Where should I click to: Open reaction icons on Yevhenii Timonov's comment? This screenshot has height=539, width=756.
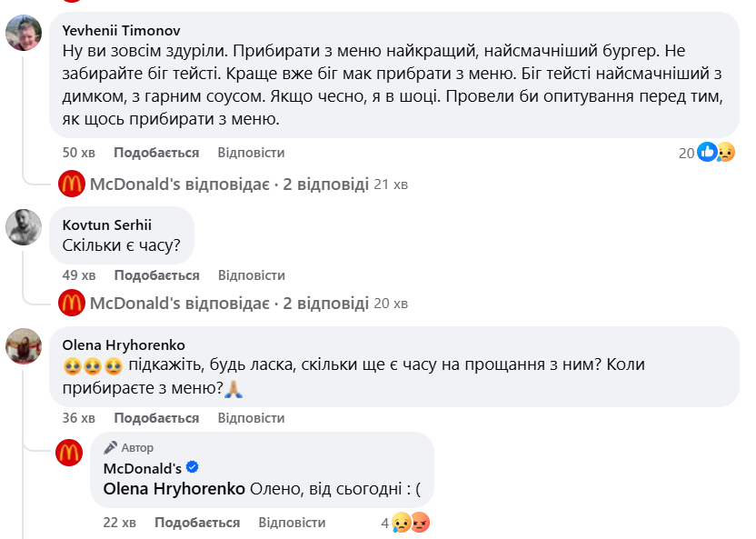(717, 153)
